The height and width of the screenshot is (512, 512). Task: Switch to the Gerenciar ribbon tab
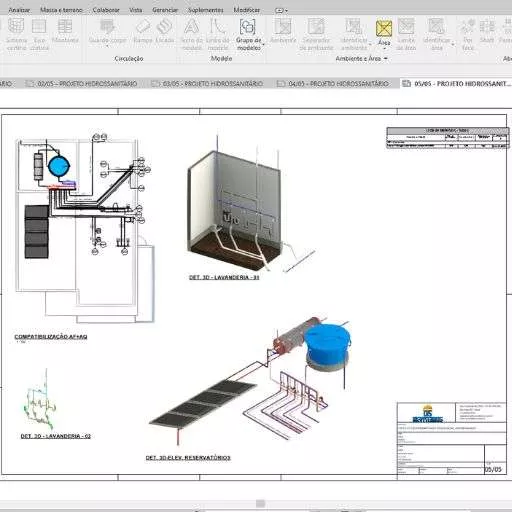click(165, 10)
